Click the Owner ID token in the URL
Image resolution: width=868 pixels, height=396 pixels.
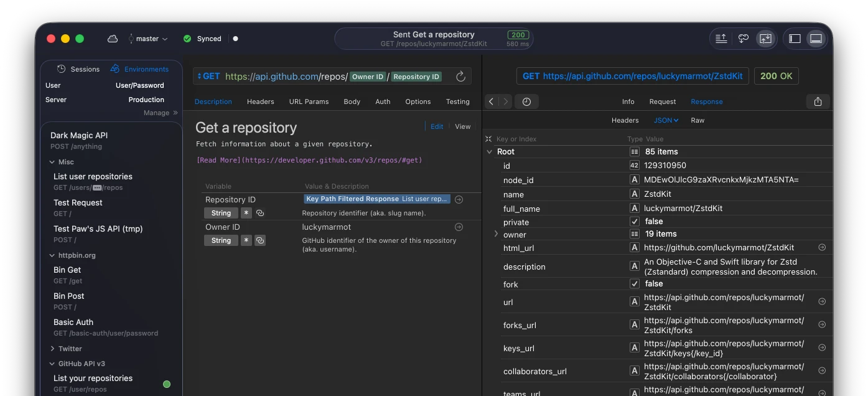point(368,77)
